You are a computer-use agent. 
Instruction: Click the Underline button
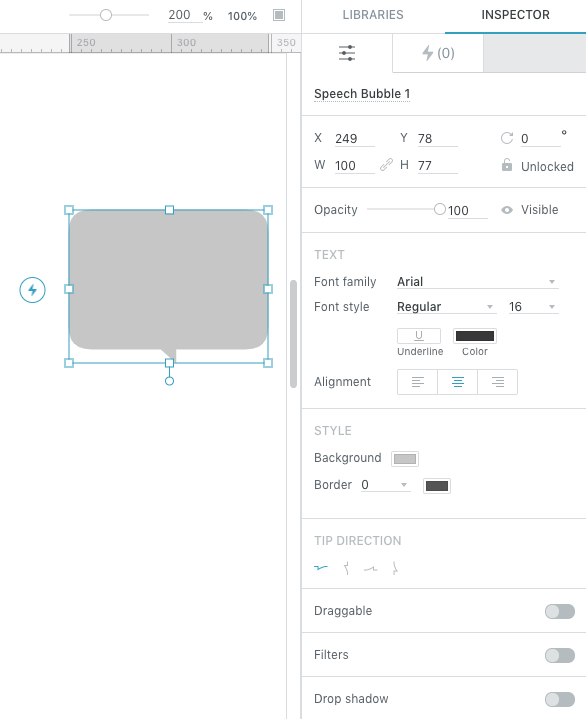coord(419,336)
